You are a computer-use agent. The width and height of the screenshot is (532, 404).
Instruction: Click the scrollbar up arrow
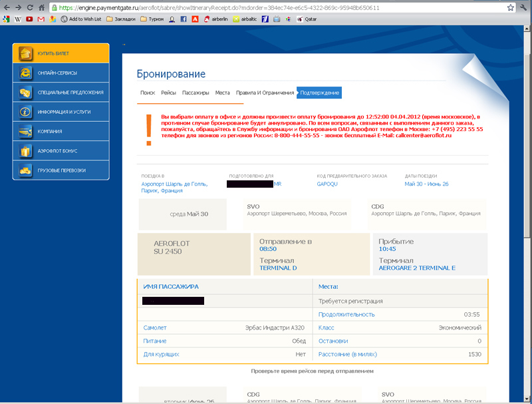pos(527,29)
